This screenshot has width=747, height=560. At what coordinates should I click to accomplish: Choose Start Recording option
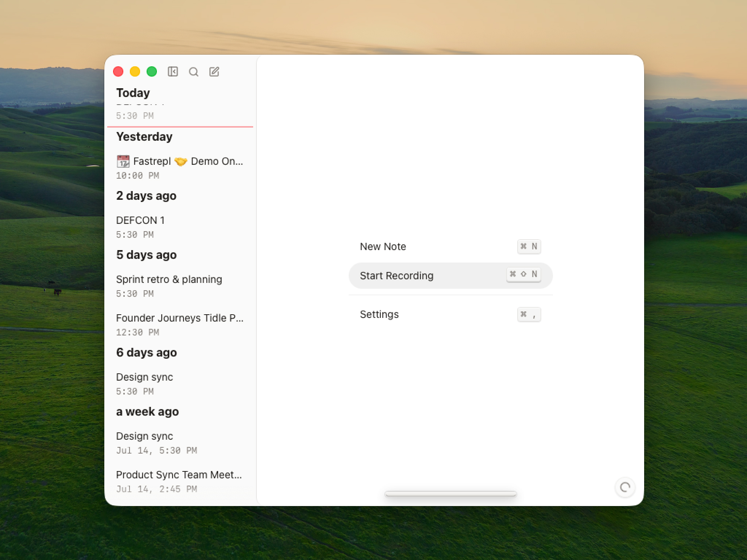[x=450, y=276]
